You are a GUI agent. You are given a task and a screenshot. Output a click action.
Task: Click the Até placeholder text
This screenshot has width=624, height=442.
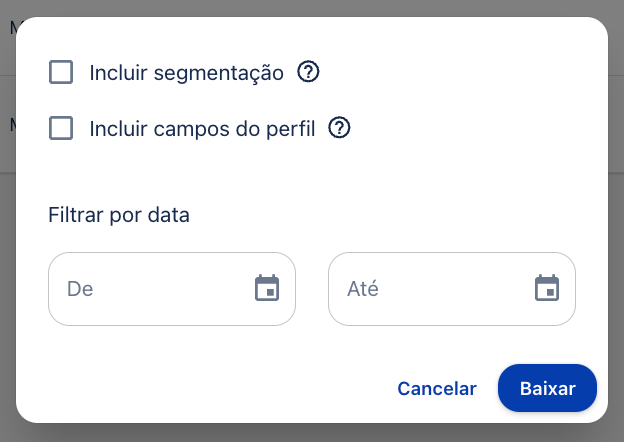363,288
